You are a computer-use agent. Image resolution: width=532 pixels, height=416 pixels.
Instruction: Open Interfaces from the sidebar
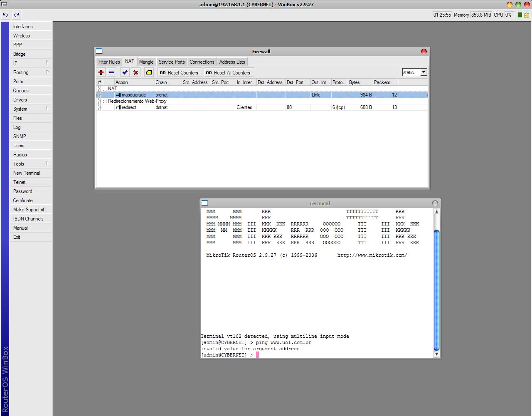coord(31,27)
